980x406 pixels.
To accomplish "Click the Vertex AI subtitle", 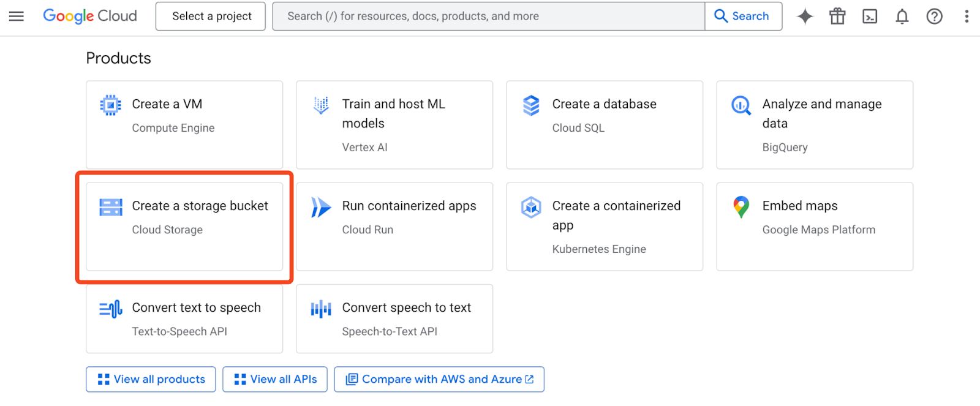I will [x=365, y=148].
